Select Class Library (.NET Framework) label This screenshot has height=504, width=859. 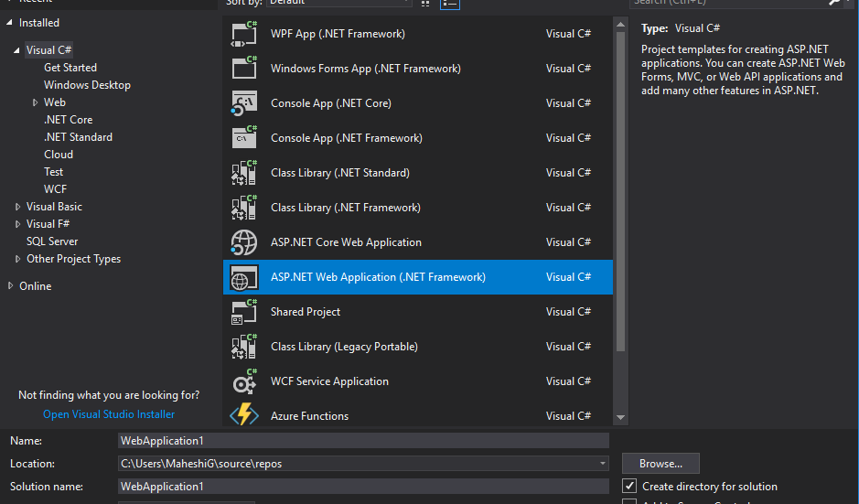pyautogui.click(x=346, y=208)
